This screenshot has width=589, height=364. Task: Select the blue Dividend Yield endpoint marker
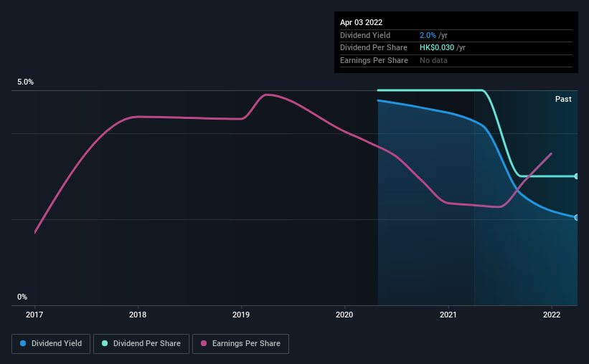577,217
